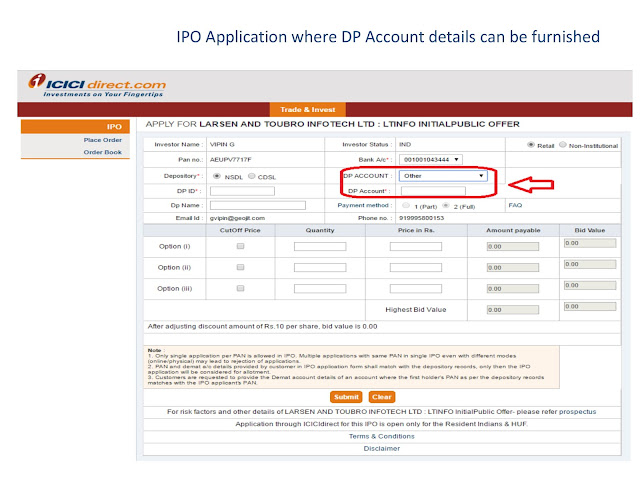Viewport: 640px width, 480px height.
Task: Click the Bid Value column header
Action: [x=590, y=230]
